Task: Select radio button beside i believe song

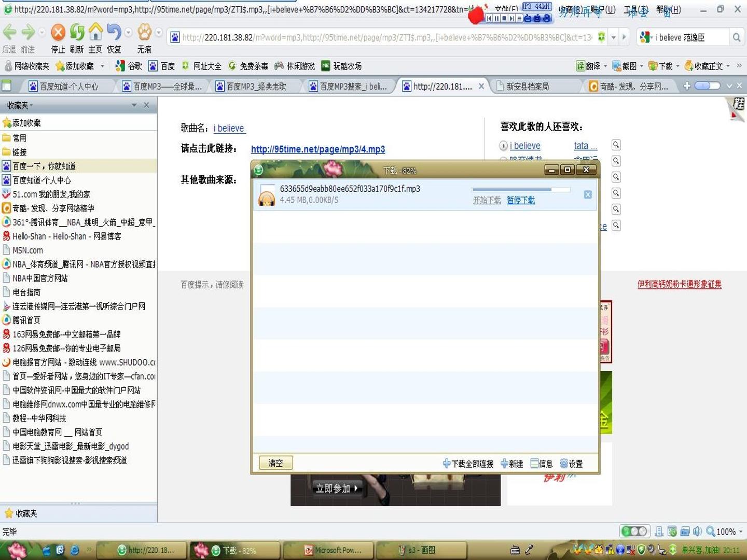Action: [x=503, y=146]
